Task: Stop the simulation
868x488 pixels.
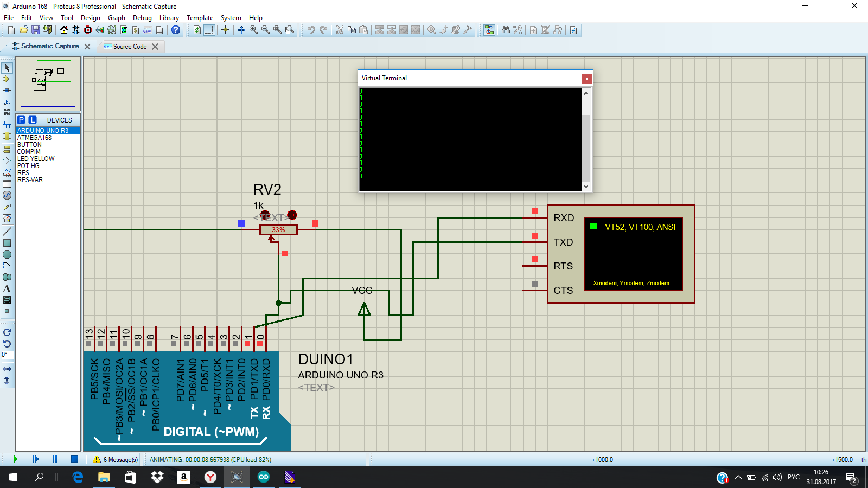Action: (x=74, y=459)
